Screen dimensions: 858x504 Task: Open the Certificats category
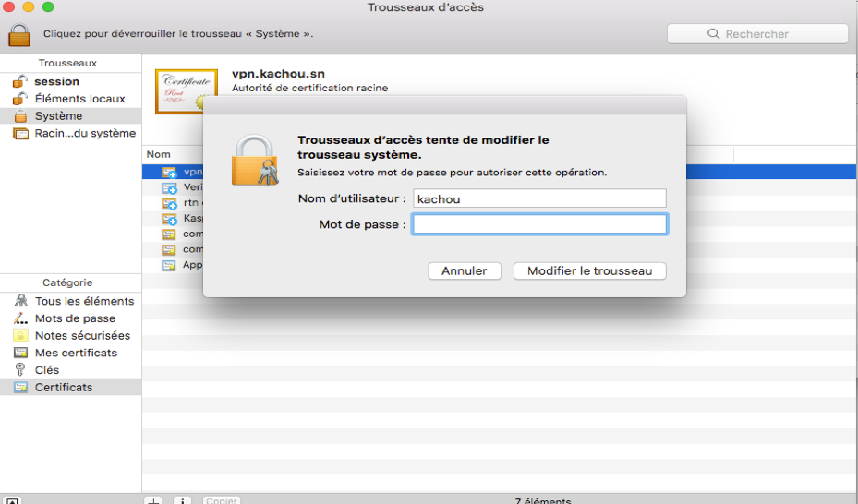(x=70, y=388)
